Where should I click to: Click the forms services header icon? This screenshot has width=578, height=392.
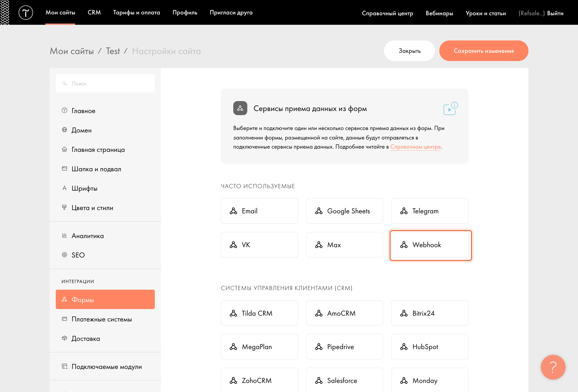(x=240, y=108)
